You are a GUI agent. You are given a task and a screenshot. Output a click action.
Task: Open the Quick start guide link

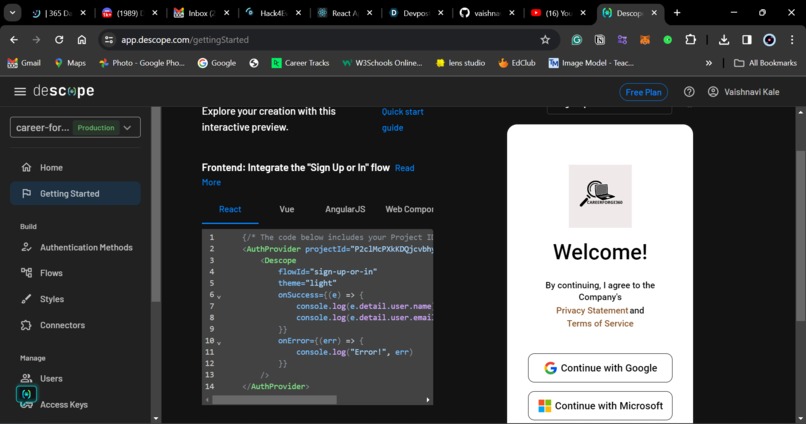pos(402,120)
